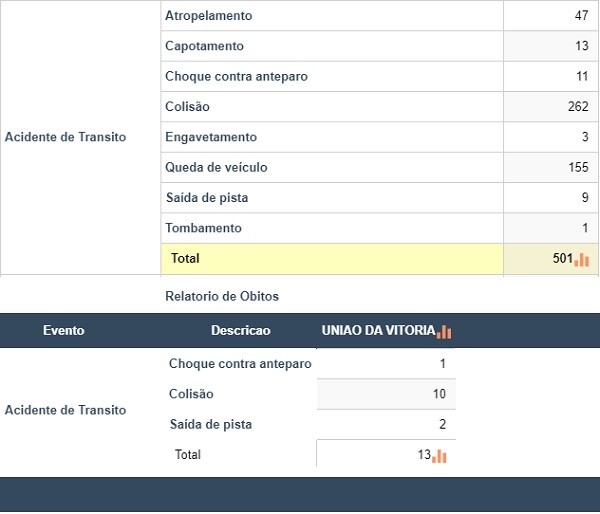Click the lower Acidente de Transito event label

[x=65, y=410]
